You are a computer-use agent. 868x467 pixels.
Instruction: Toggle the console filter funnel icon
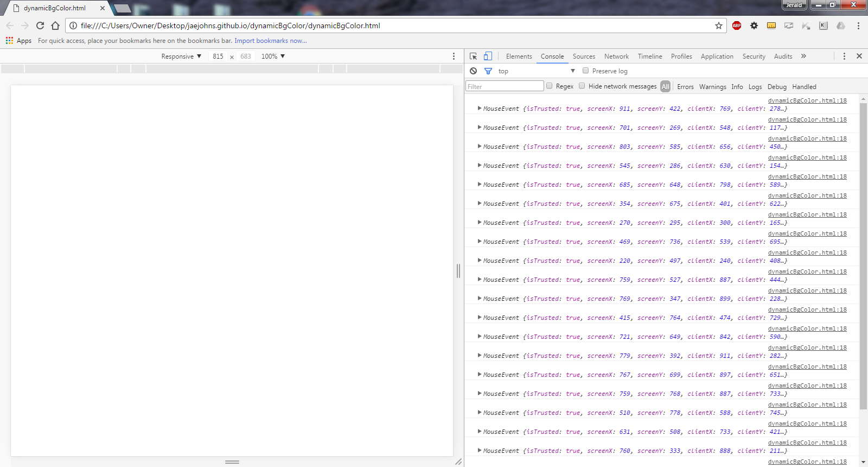[488, 71]
